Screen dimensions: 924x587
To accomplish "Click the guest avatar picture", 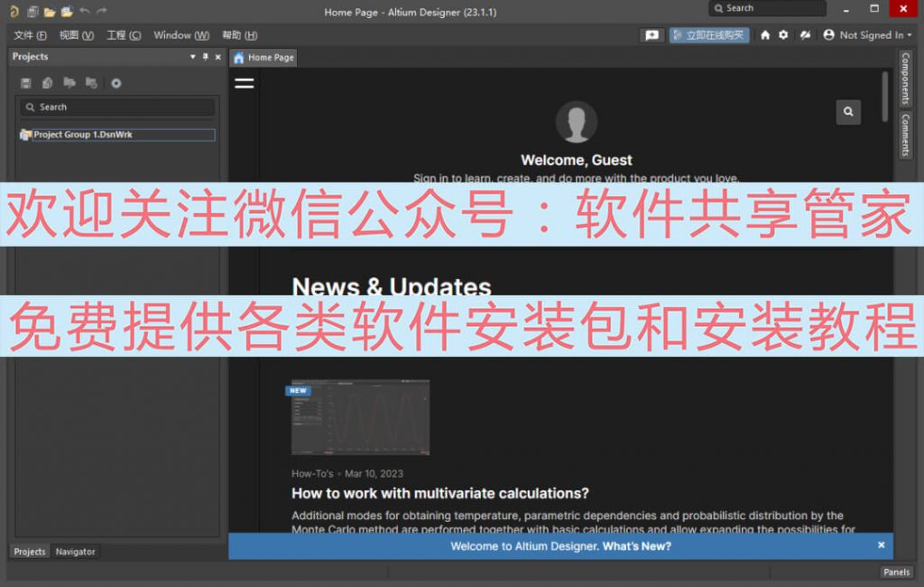I will coord(577,122).
